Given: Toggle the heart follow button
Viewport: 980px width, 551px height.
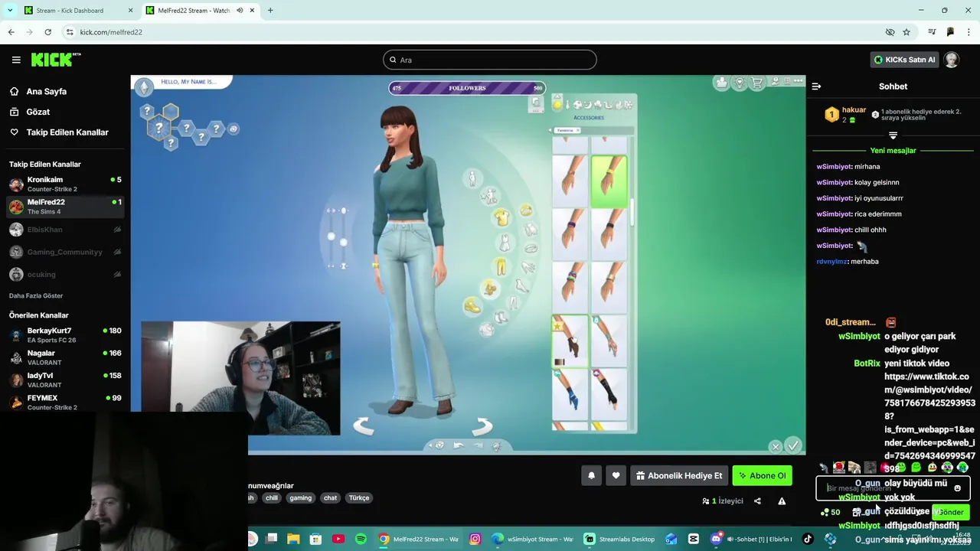Looking at the screenshot, I should click(x=616, y=475).
